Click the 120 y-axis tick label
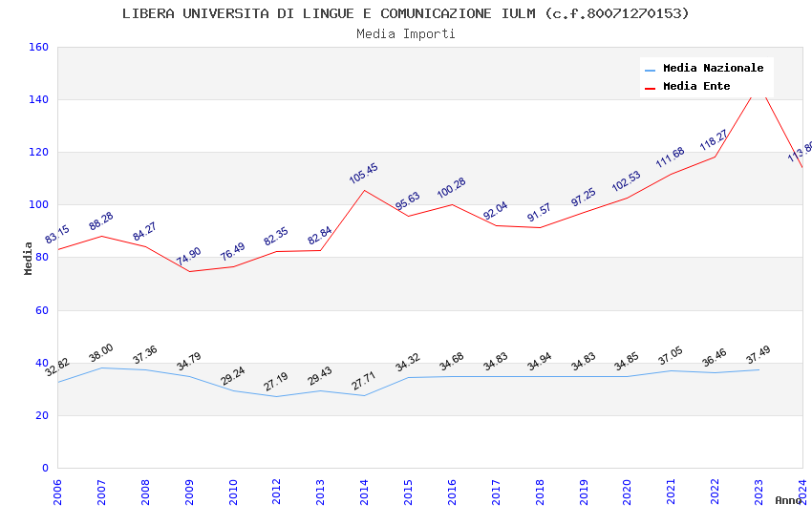Viewport: 812px width, 525px height. (38, 152)
